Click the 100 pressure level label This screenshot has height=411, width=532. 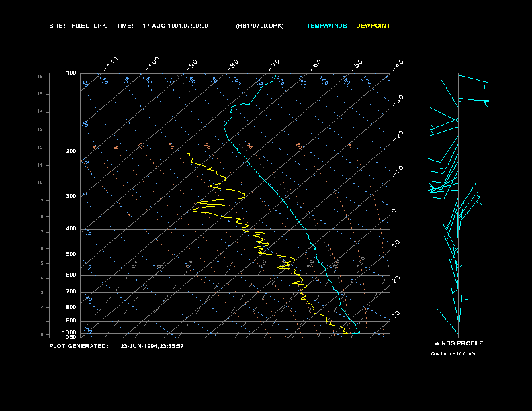point(71,73)
